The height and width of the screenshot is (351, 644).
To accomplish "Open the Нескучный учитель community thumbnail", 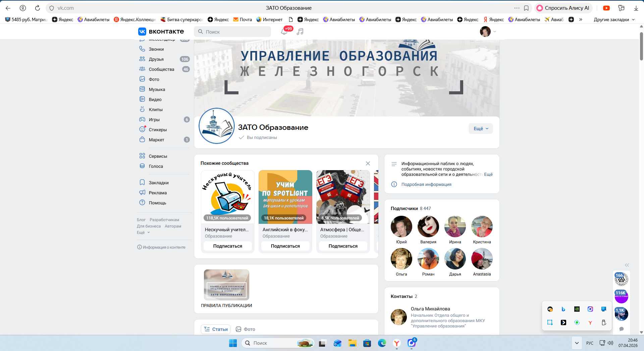I will pos(228,197).
